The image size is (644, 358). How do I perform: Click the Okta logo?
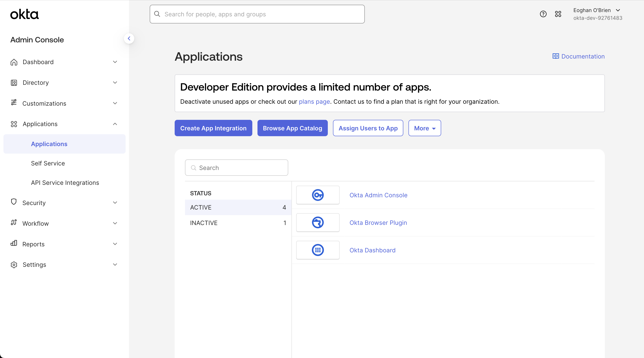pos(25,14)
